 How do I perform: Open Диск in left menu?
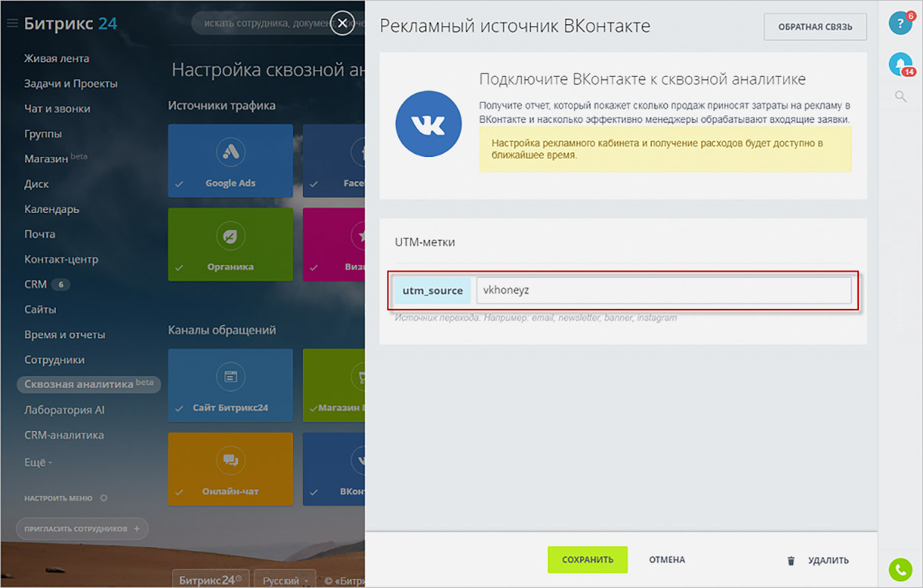(x=36, y=184)
